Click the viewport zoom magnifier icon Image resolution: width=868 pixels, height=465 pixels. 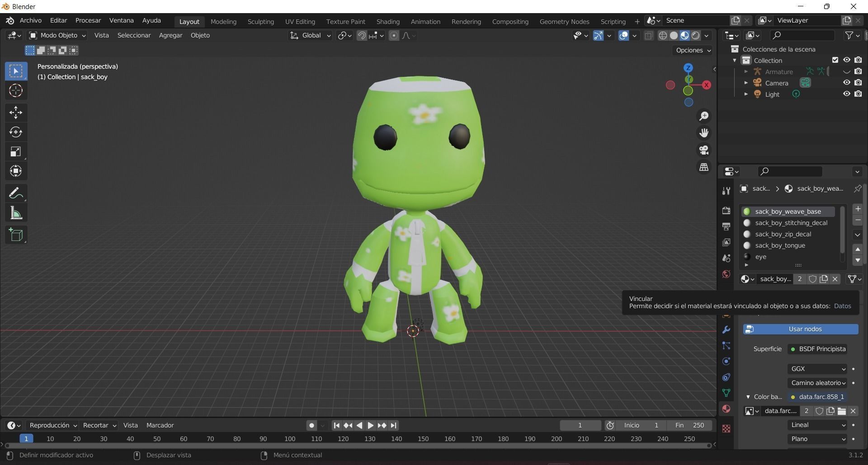[704, 116]
